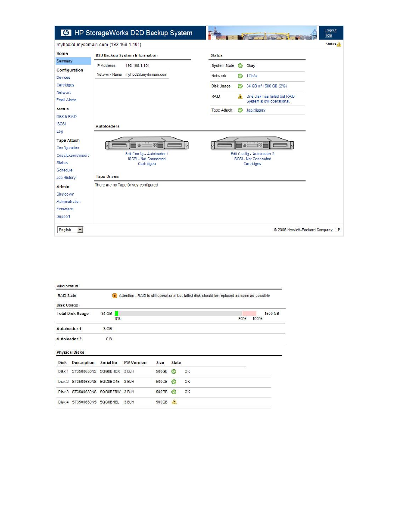411x532 pixels.
Task: Click iSCSI - Not Connected under Autoloader 1
Action: click(x=147, y=159)
